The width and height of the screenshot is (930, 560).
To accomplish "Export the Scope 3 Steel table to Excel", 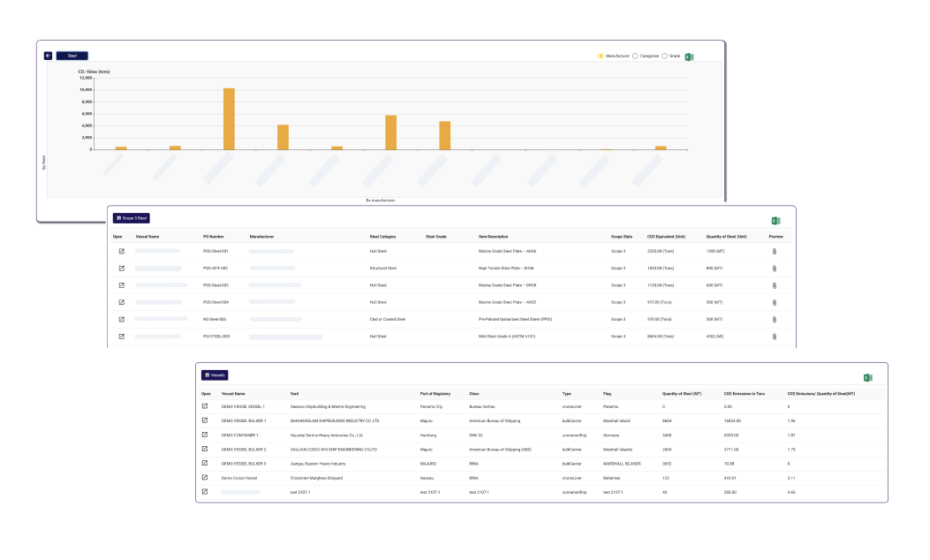I will [x=775, y=221].
